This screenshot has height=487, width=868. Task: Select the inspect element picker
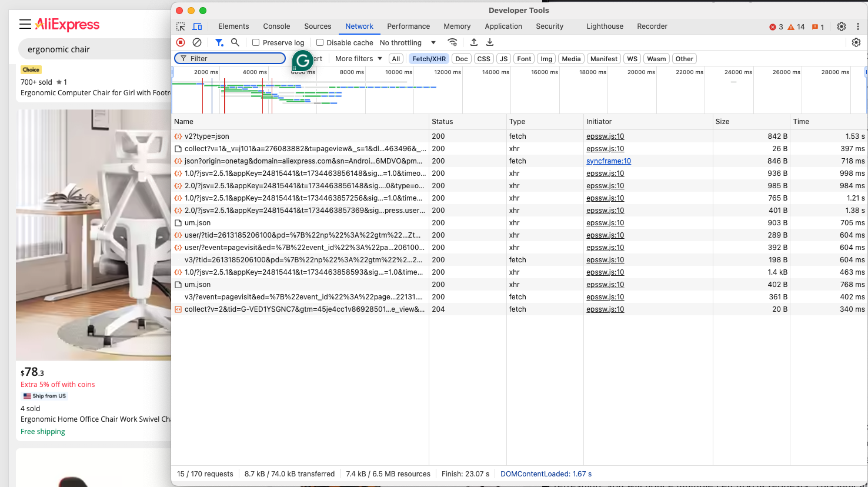click(x=181, y=26)
